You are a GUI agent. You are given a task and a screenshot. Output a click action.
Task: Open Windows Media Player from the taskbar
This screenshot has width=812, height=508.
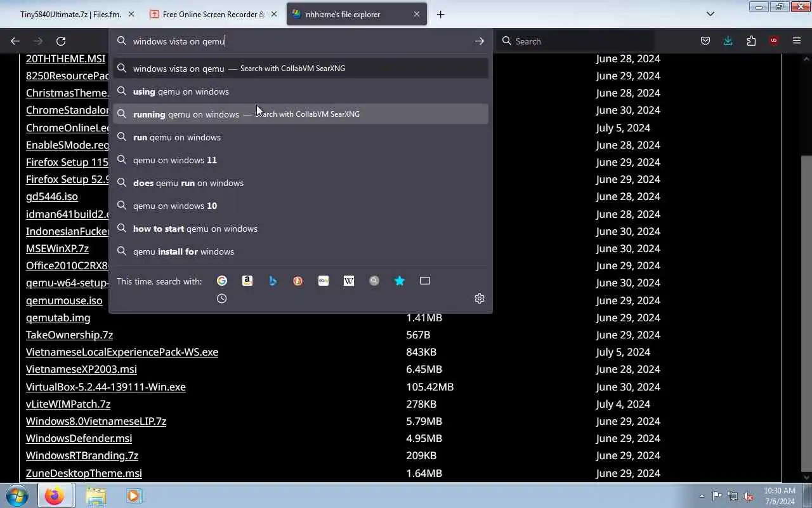click(x=133, y=495)
